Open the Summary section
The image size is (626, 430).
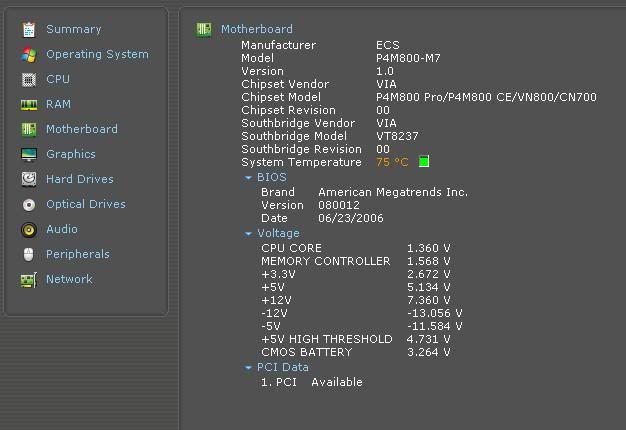(x=73, y=29)
